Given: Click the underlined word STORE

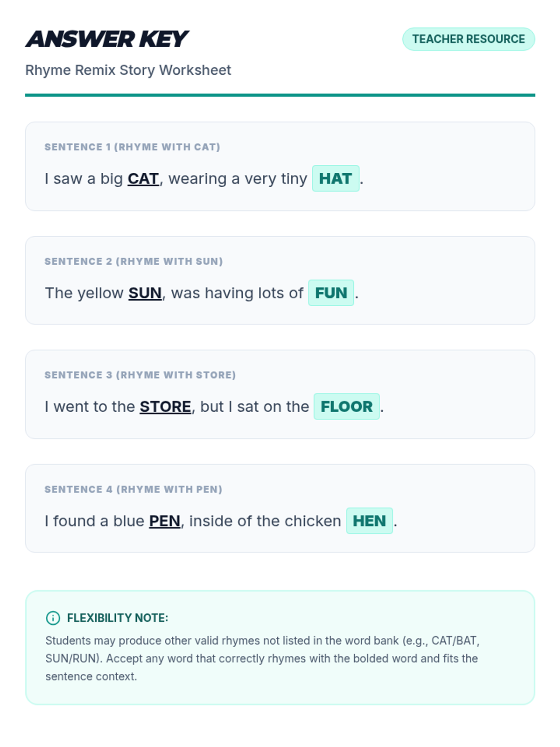Looking at the screenshot, I should click(x=165, y=407).
